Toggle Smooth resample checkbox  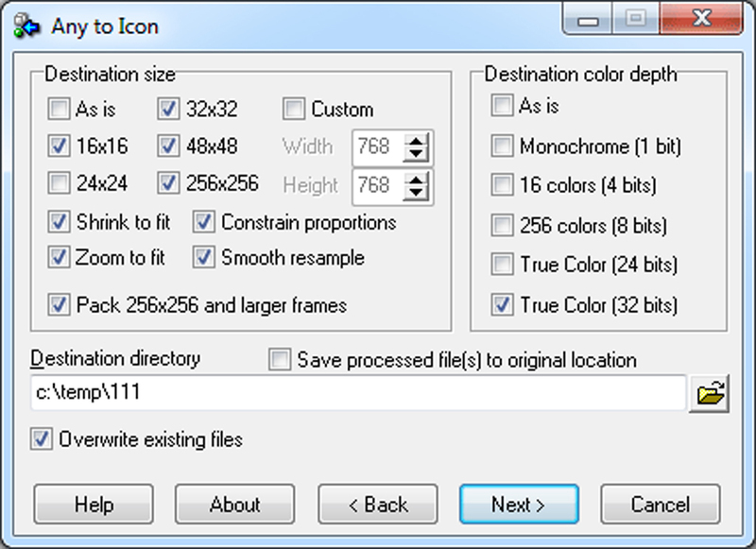point(203,257)
